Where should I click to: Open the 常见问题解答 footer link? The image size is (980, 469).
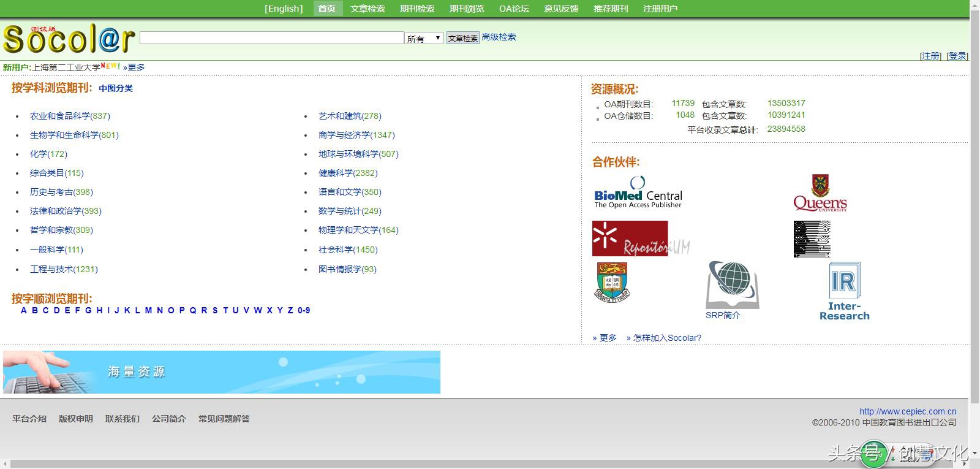click(224, 419)
